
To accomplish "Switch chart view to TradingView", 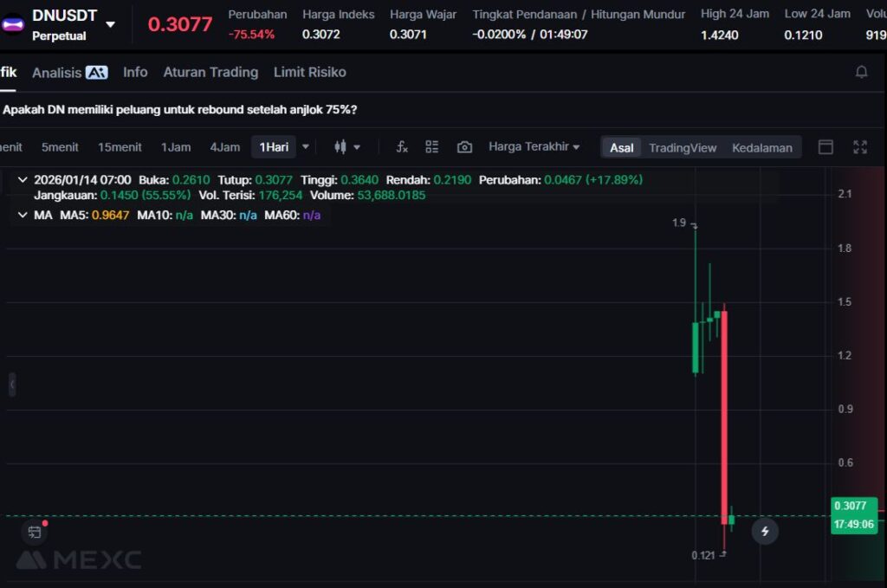I will pos(683,147).
